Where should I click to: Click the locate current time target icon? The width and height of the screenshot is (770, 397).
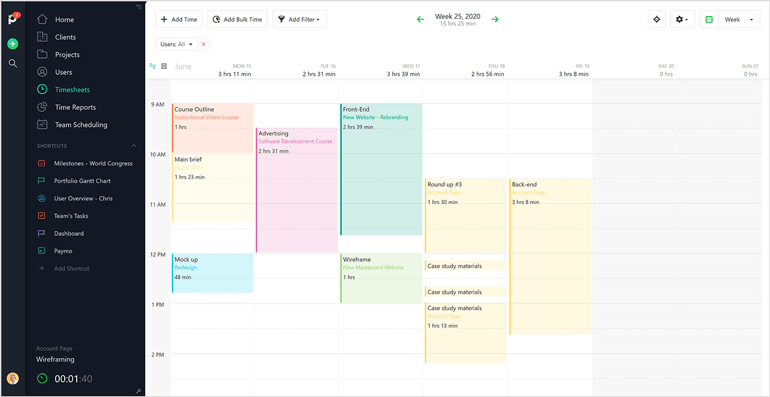tap(657, 20)
